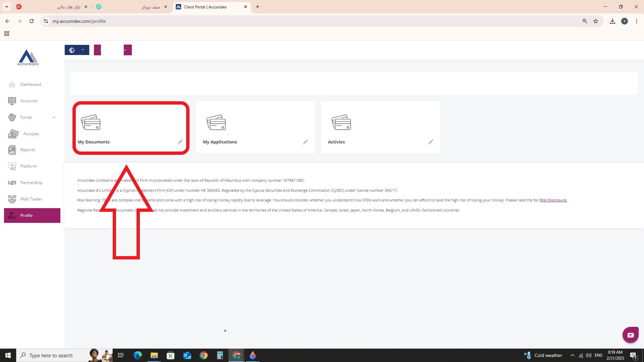Image resolution: width=644 pixels, height=362 pixels.
Task: Select the Profile sidebar item
Action: point(32,216)
